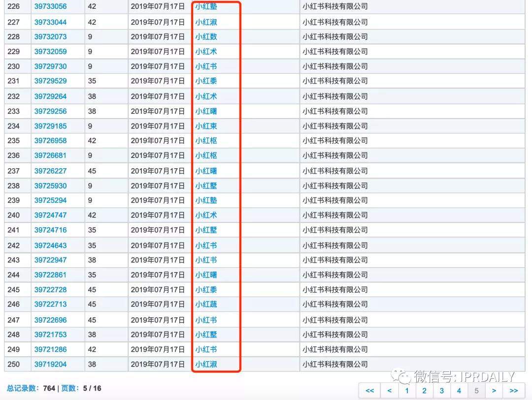
Task: Click trademark name in row 228
Action: pyautogui.click(x=206, y=36)
